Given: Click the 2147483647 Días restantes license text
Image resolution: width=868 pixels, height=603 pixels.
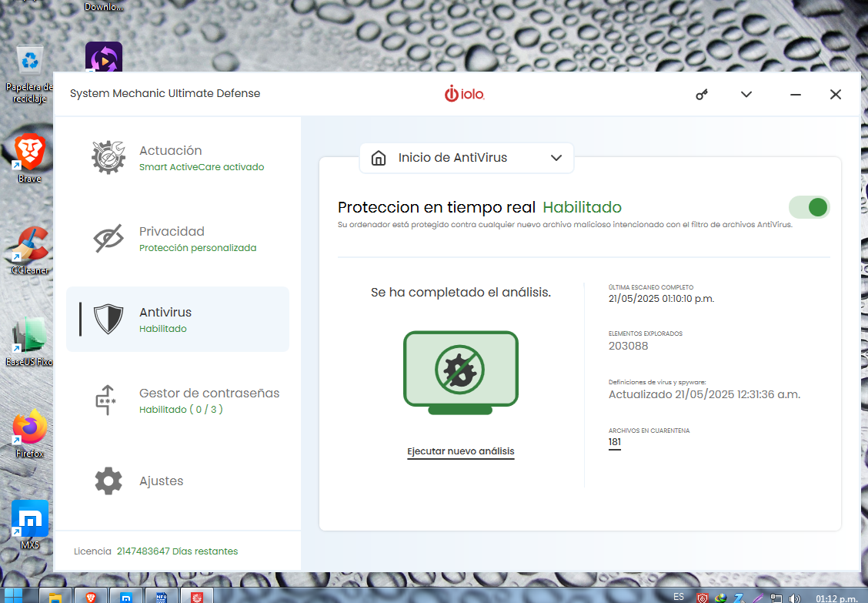Looking at the screenshot, I should point(177,551).
